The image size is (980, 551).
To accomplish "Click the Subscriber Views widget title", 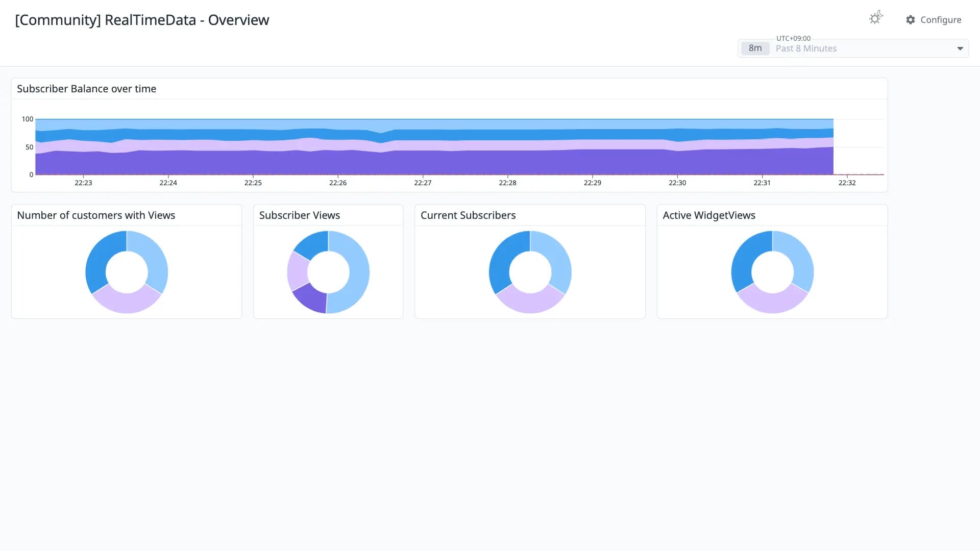I will [x=300, y=215].
